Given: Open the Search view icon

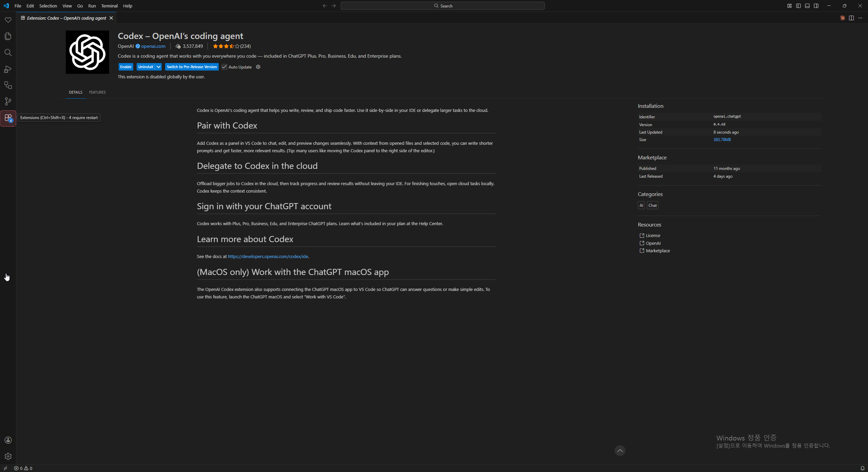Looking at the screenshot, I should (8, 53).
